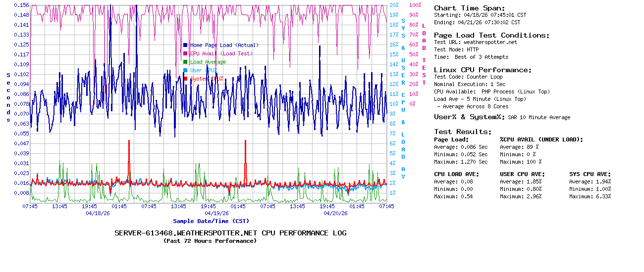Click the Page Load Test Conditions heading
644x272 pixels.
[491, 35]
